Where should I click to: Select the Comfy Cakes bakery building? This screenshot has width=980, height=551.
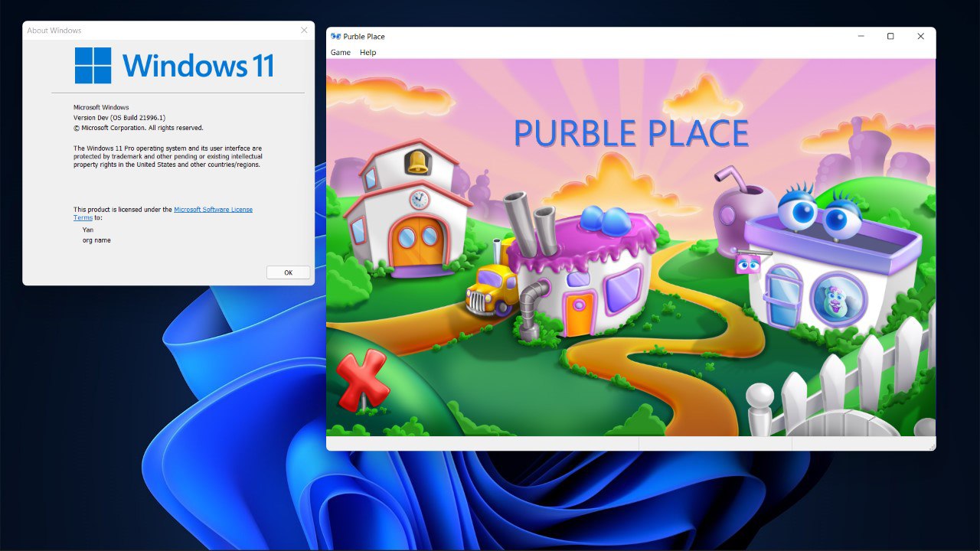pos(582,268)
